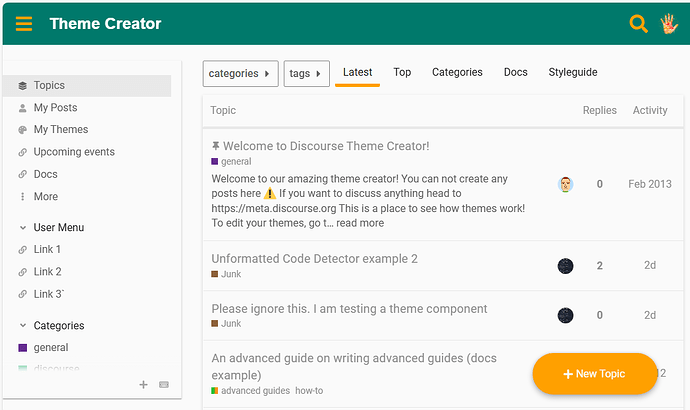The height and width of the screenshot is (410, 690).
Task: Open the categories dropdown filter
Action: click(x=240, y=73)
